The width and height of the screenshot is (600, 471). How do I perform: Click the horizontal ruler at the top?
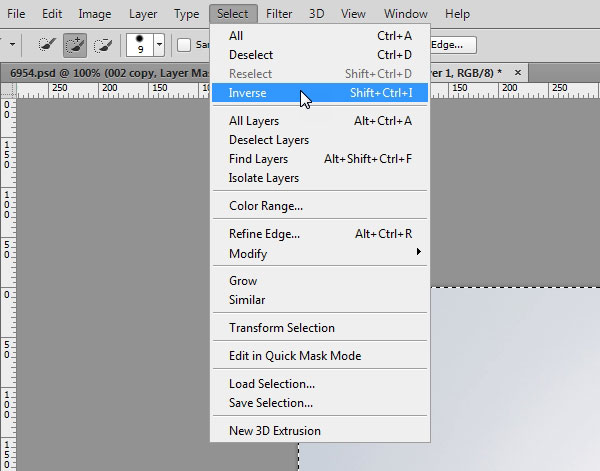click(x=110, y=89)
